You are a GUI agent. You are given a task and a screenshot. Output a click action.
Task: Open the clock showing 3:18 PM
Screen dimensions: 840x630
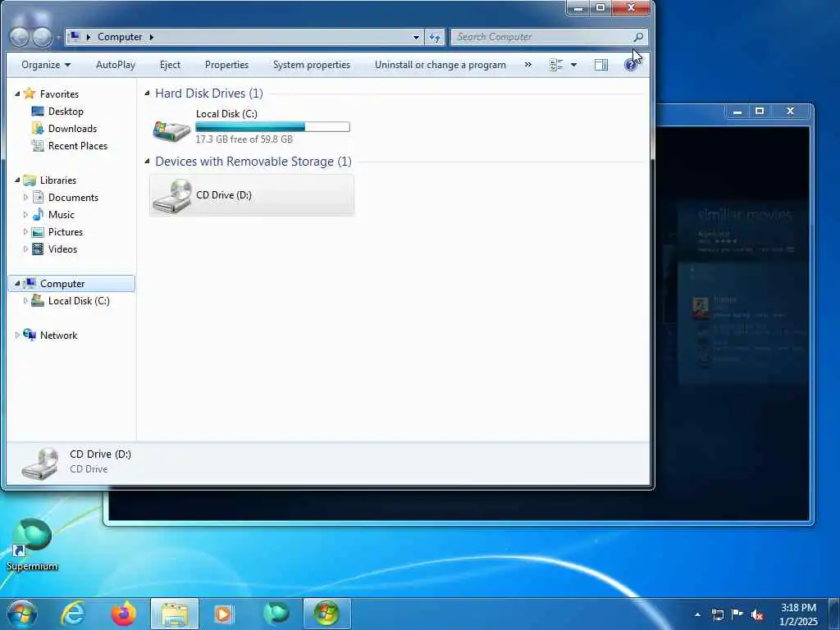tap(798, 614)
